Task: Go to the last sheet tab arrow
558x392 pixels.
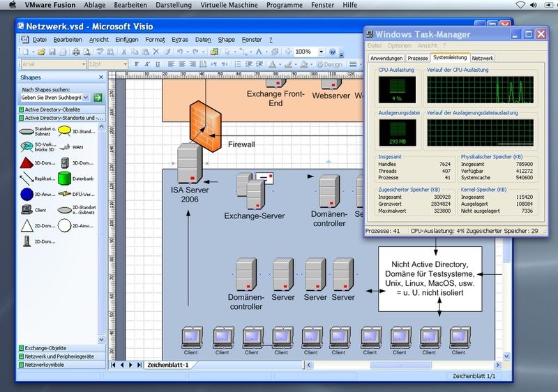Action: pyautogui.click(x=139, y=365)
